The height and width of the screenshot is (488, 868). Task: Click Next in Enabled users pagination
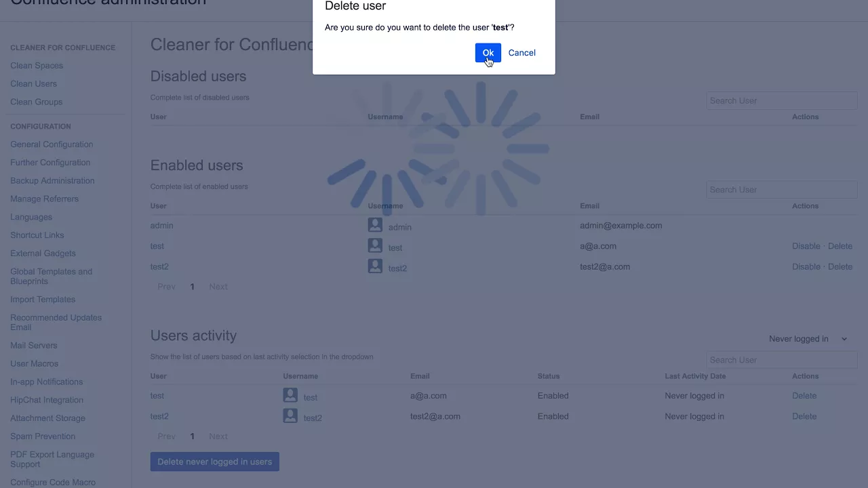(x=218, y=287)
